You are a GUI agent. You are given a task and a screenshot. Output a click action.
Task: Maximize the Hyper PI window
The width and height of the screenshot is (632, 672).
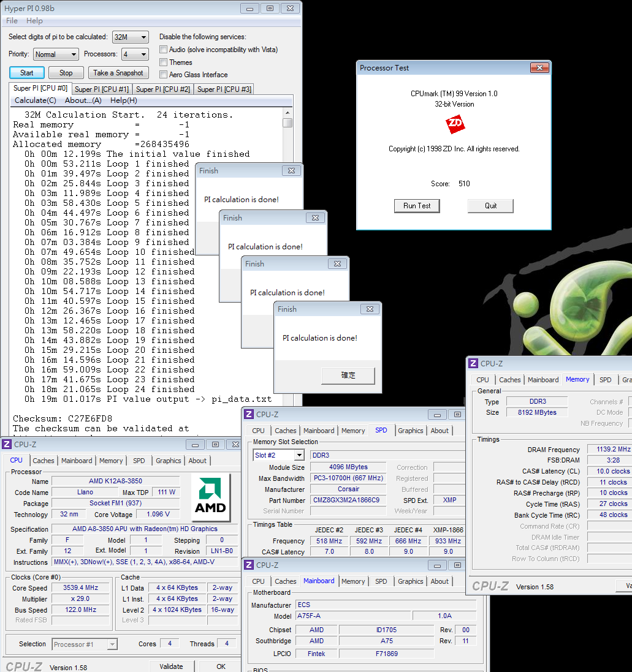click(270, 8)
